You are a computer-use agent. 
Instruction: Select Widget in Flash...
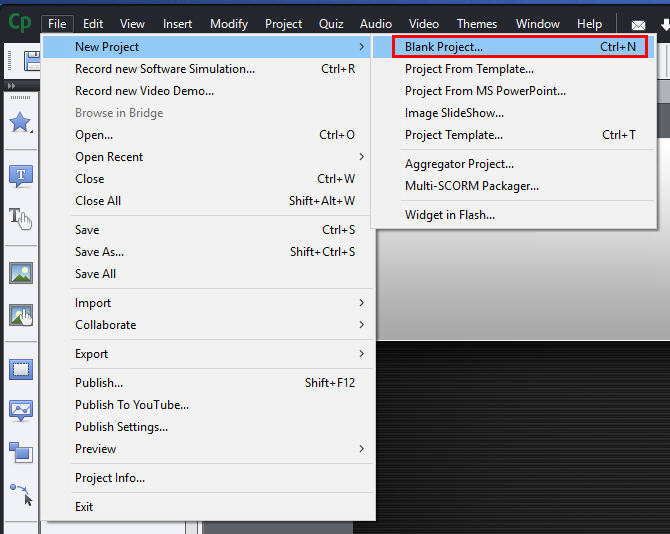(x=514, y=215)
